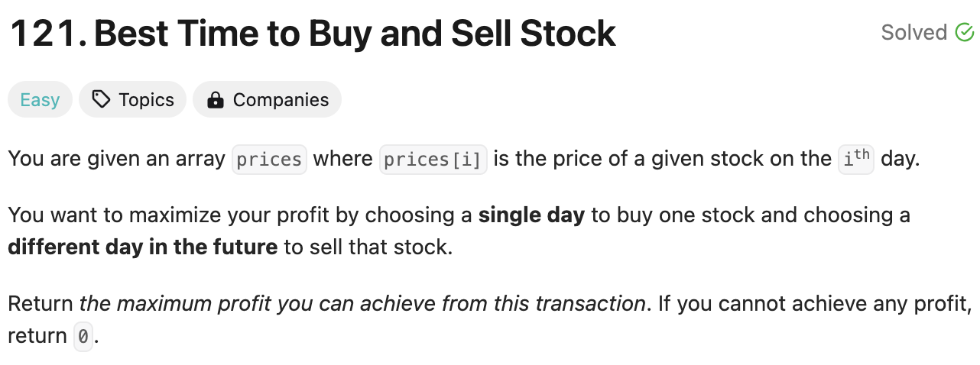Click the bold text single day
This screenshot has height=365, width=980.
tap(531, 215)
